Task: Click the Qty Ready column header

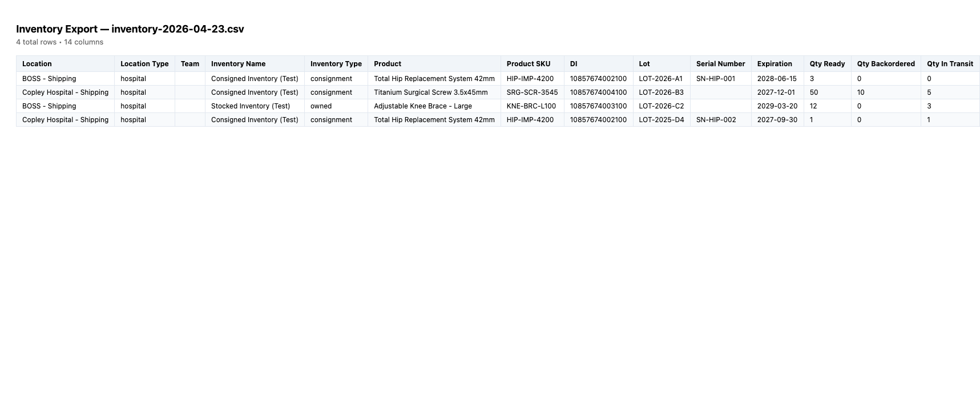Action: [828, 64]
